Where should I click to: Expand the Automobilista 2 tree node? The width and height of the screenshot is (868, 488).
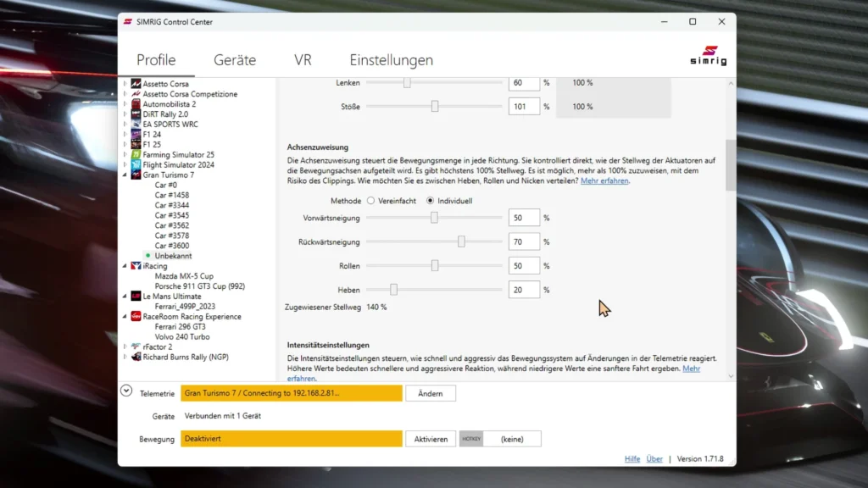pos(125,104)
